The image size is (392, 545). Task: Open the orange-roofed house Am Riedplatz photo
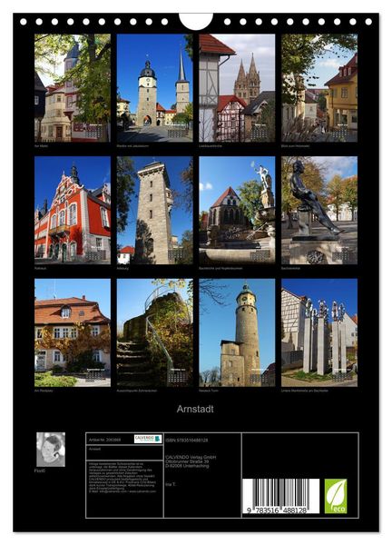click(x=73, y=332)
